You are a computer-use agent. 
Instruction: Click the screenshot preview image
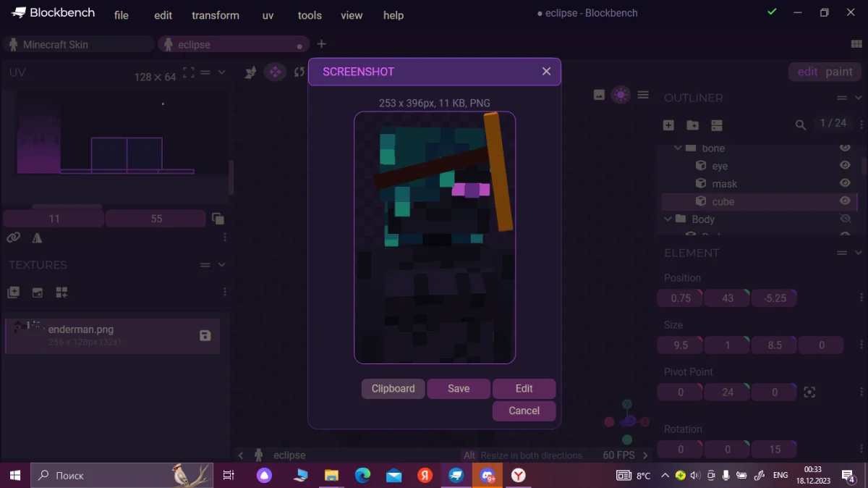[x=435, y=237]
